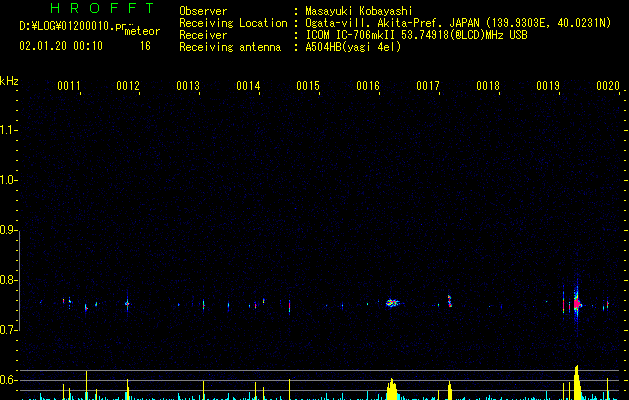Click the 0017 time marker

click(428, 85)
